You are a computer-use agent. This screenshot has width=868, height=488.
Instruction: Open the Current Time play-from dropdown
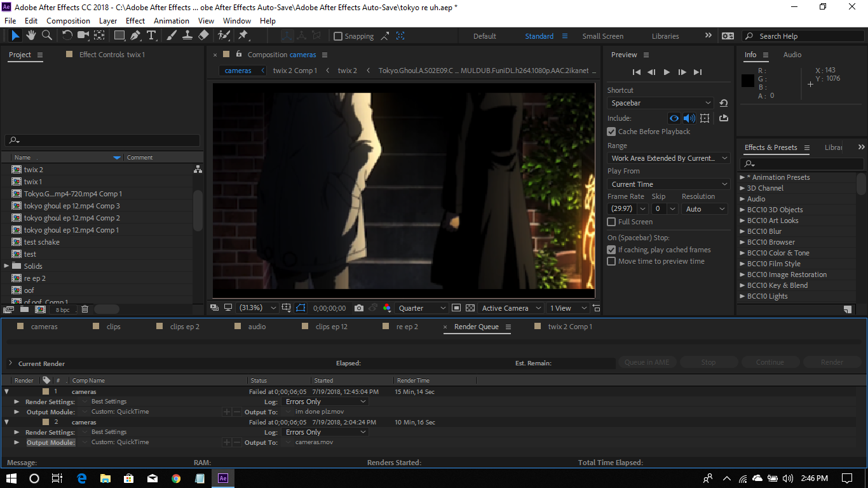[x=668, y=184]
